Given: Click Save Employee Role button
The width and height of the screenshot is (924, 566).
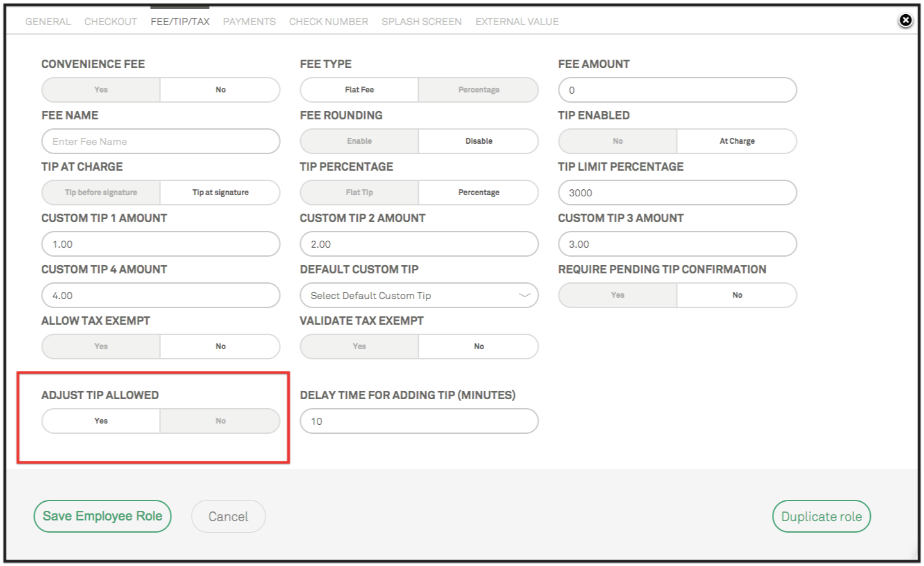Looking at the screenshot, I should coord(103,516).
